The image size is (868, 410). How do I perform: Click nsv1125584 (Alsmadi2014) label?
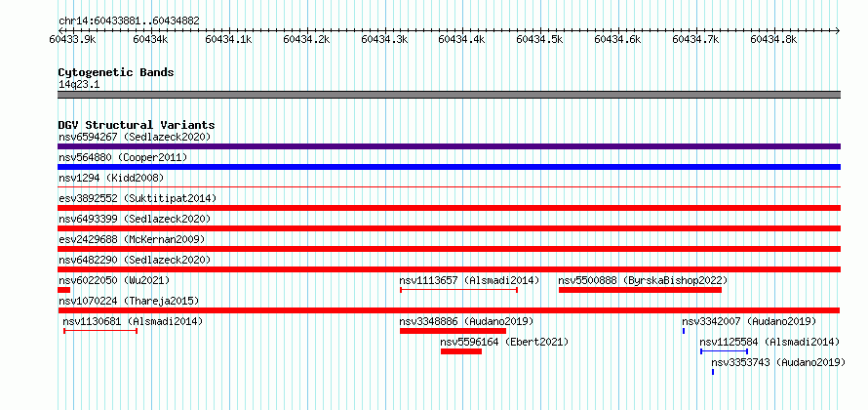coord(769,342)
